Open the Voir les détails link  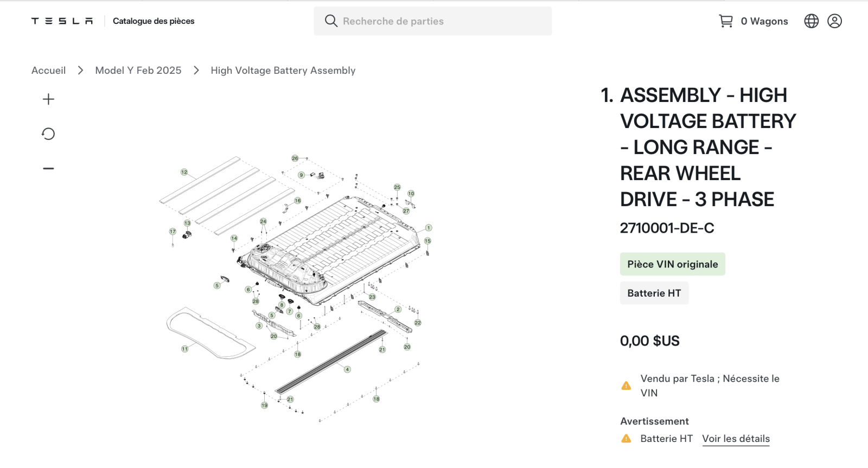click(736, 439)
